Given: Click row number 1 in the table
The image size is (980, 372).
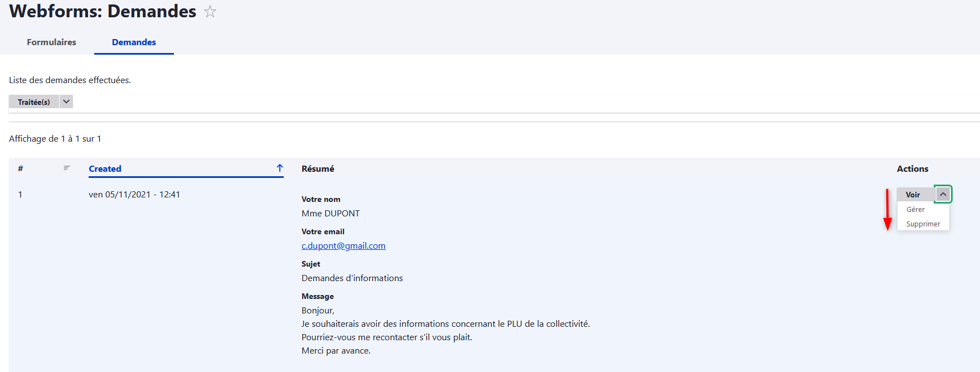Looking at the screenshot, I should 20,195.
